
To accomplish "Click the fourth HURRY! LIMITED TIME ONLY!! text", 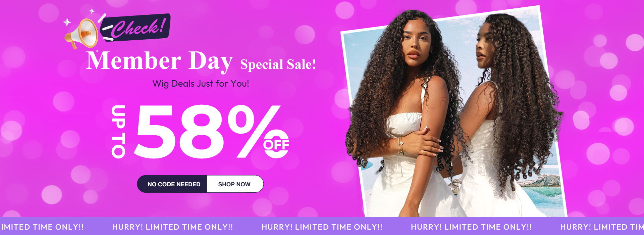I will tap(471, 227).
